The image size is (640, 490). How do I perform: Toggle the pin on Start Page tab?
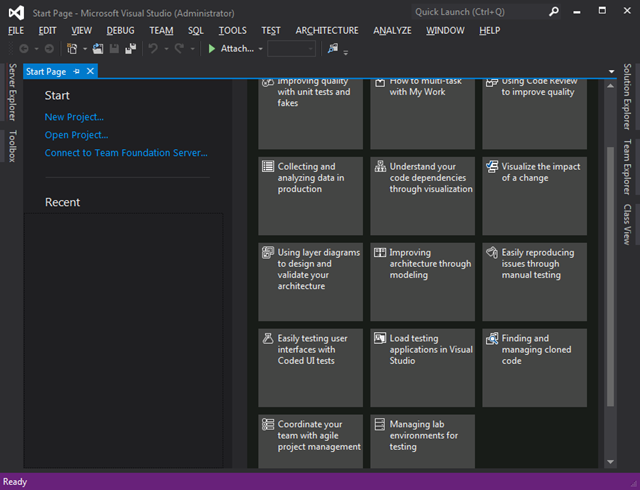[77, 71]
